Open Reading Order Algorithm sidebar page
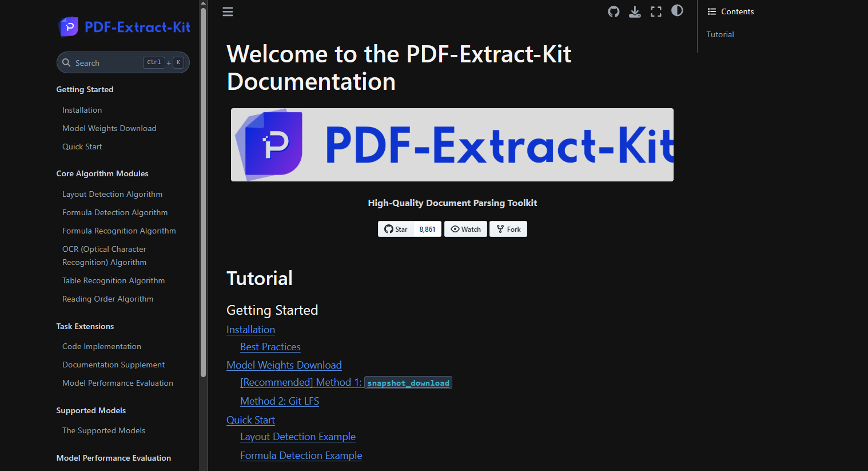868x471 pixels. 107,299
